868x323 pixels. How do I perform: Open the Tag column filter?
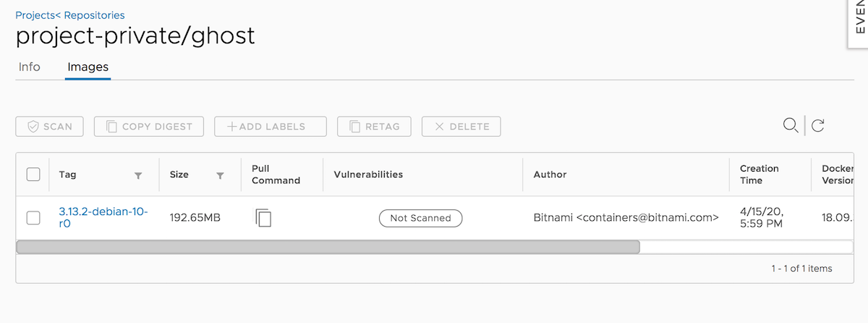click(x=138, y=175)
